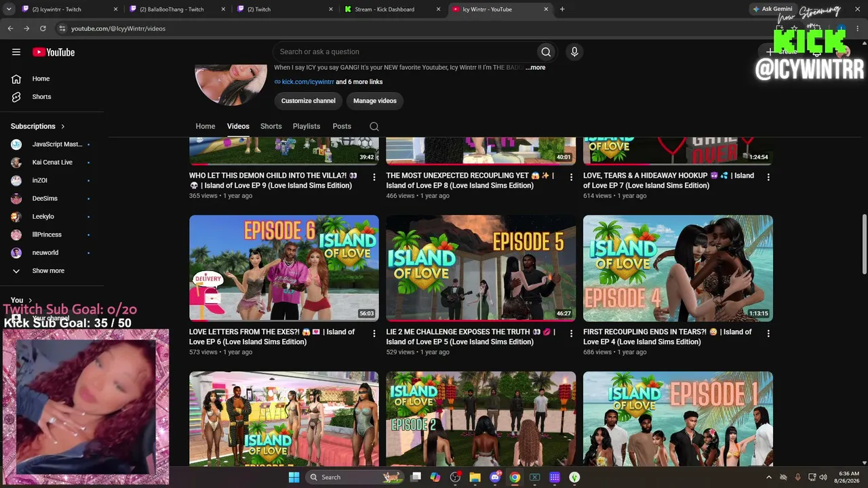868x488 pixels.
Task: Open "LIE 2 ME CHALLENGE EXPOSES THE TRUTH" title
Action: pyautogui.click(x=471, y=337)
